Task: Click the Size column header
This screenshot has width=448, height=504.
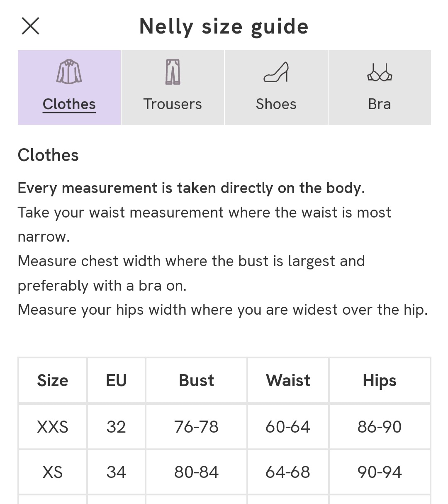Action: [53, 380]
